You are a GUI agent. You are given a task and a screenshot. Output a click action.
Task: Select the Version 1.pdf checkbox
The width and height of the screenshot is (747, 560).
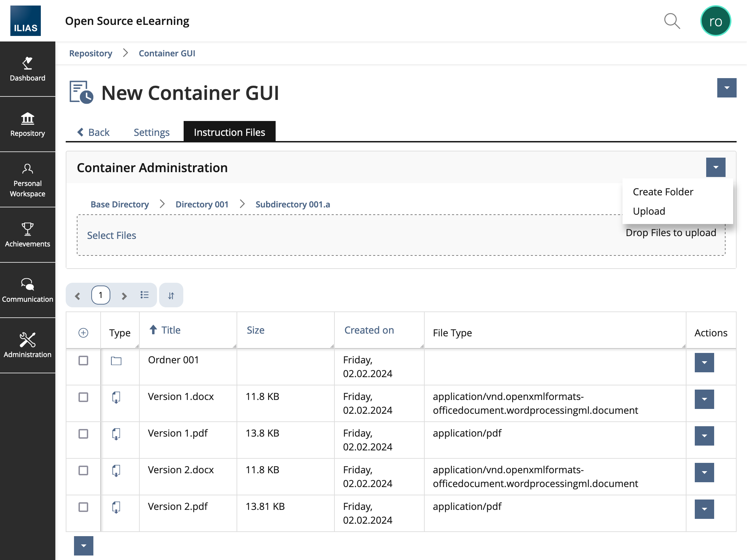pos(83,434)
